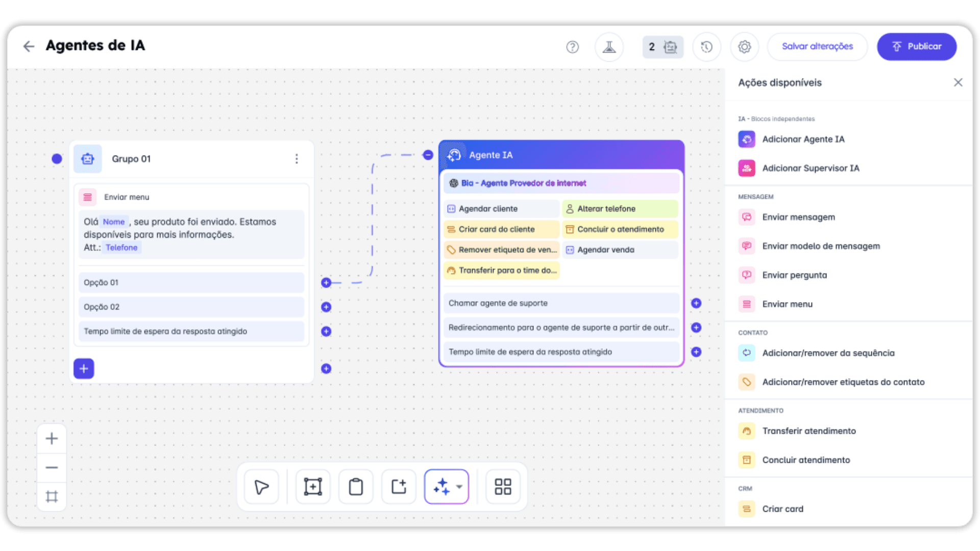This screenshot has width=980, height=551.
Task: Zoom in the canvas with plus
Action: [52, 439]
